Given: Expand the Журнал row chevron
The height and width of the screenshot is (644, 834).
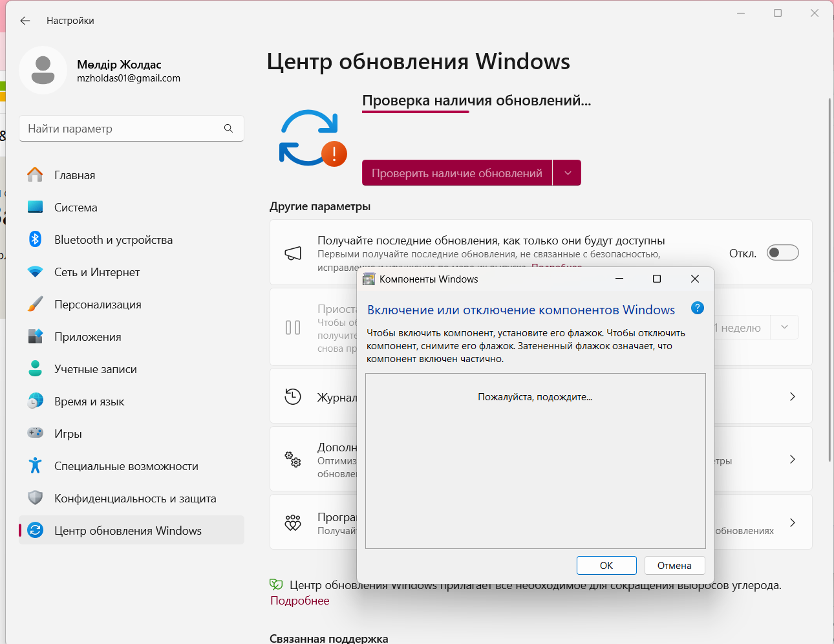Looking at the screenshot, I should click(793, 396).
